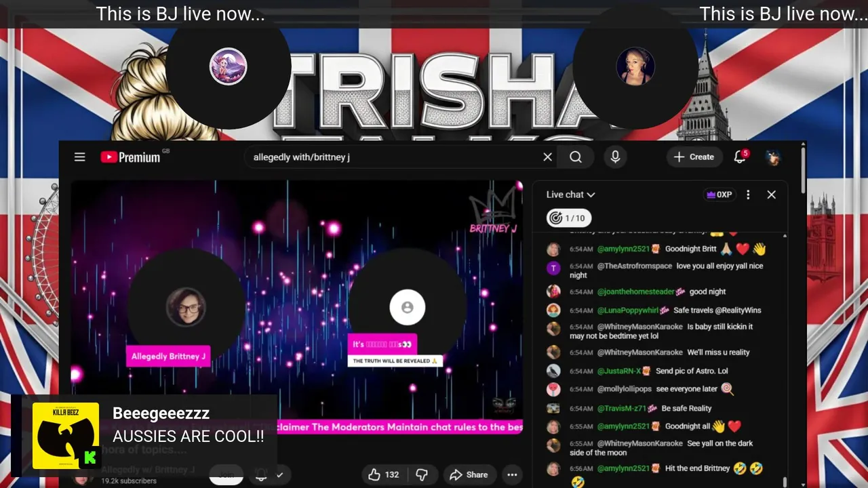The image size is (868, 488).
Task: Click avatar beside 'see everyone later' message
Action: (554, 390)
